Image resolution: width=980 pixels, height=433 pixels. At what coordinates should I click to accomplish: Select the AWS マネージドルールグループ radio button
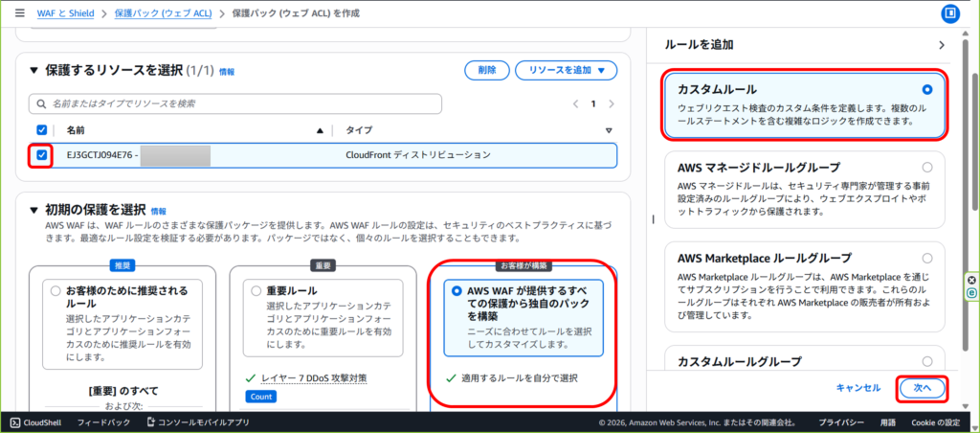(926, 167)
